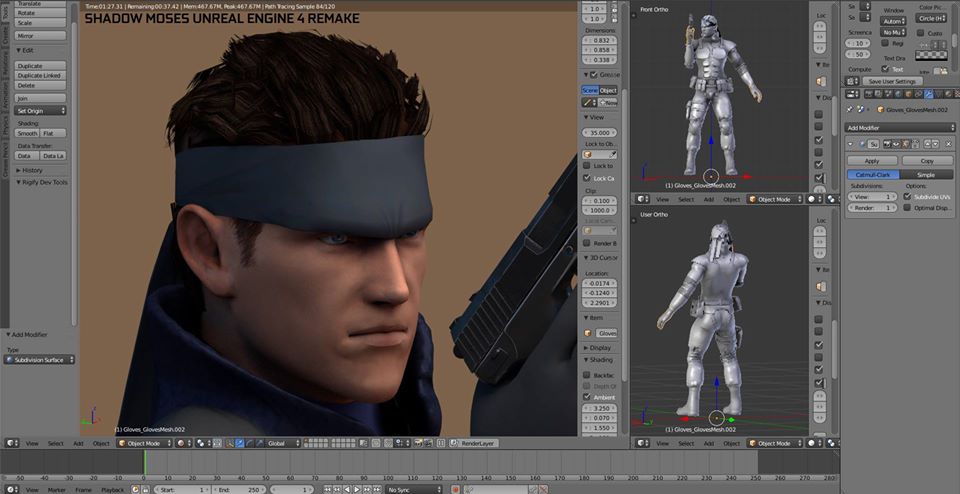Toggle the 3D manipulator widget in main viewport
Viewport: 960px width, 494px height.
pos(230,443)
